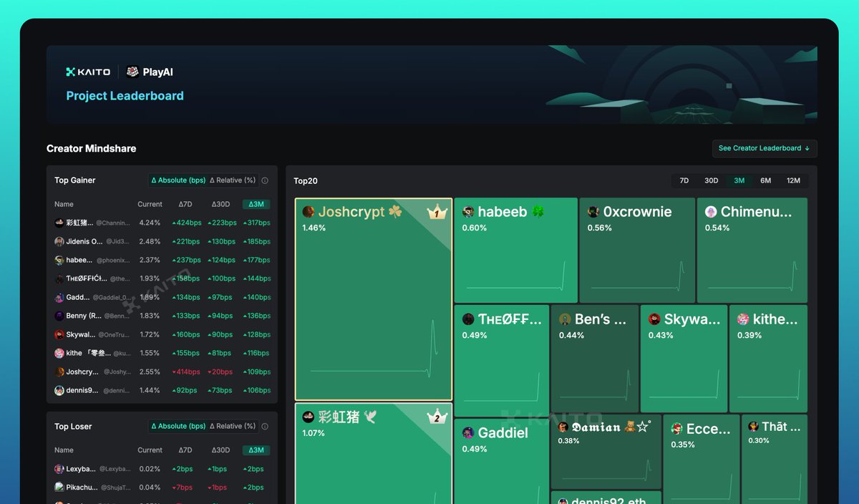This screenshot has width=859, height=504.
Task: Click the number 2 crown badge
Action: (x=437, y=417)
